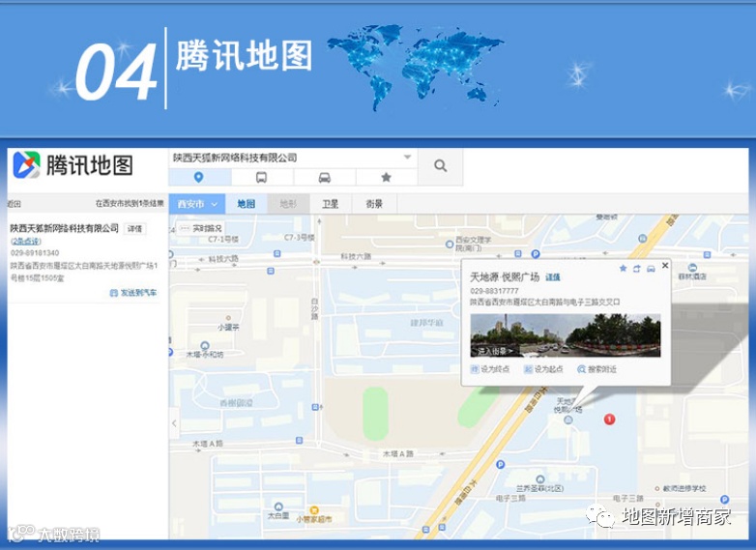Open 详情 for 陕西天狐新网络科技有限公司 result

(x=134, y=228)
